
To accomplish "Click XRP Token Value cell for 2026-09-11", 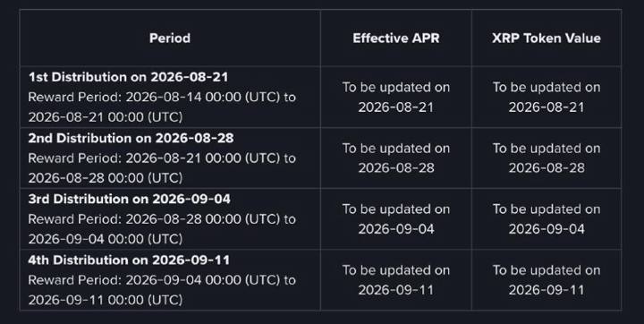I will 547,280.
